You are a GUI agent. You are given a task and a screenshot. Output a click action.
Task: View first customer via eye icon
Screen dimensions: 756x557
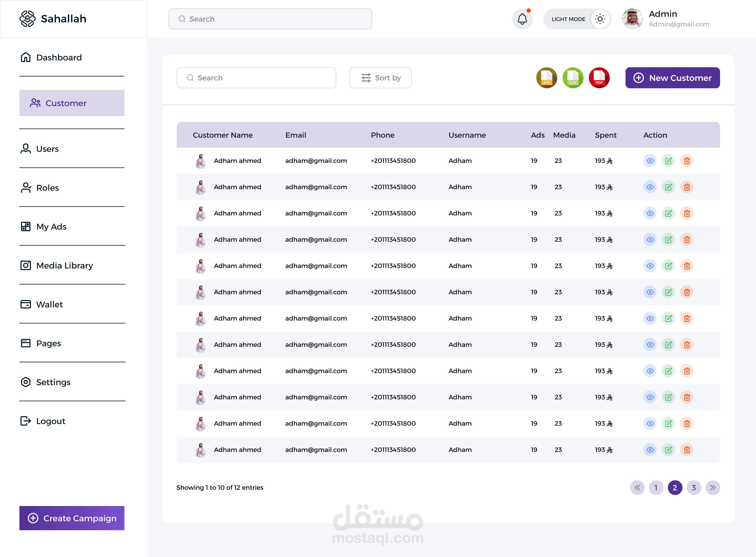coord(650,161)
